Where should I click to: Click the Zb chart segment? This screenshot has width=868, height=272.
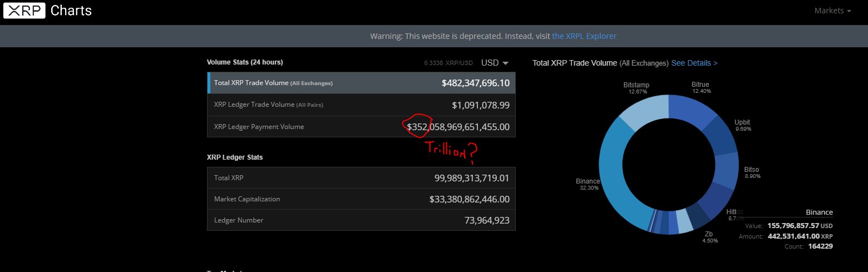698,216
